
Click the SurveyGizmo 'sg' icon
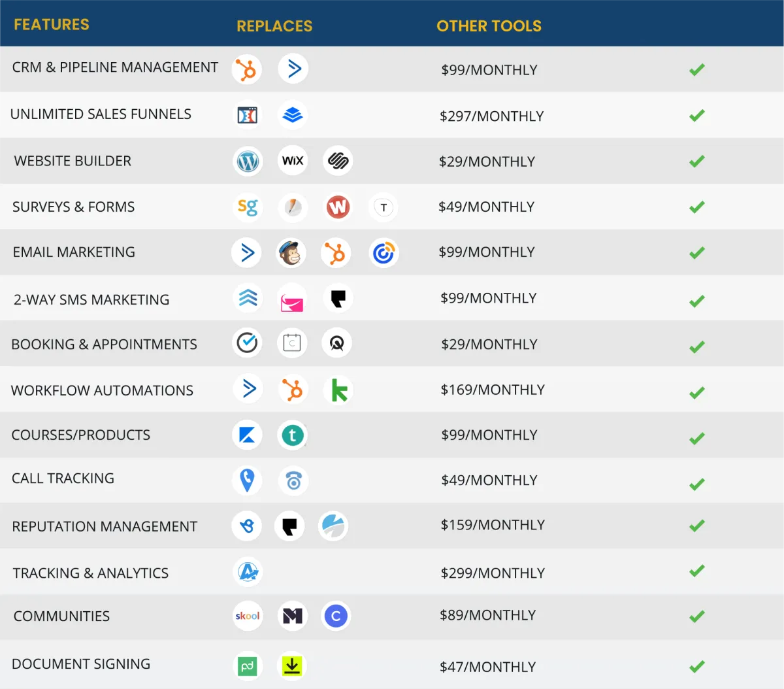point(248,207)
